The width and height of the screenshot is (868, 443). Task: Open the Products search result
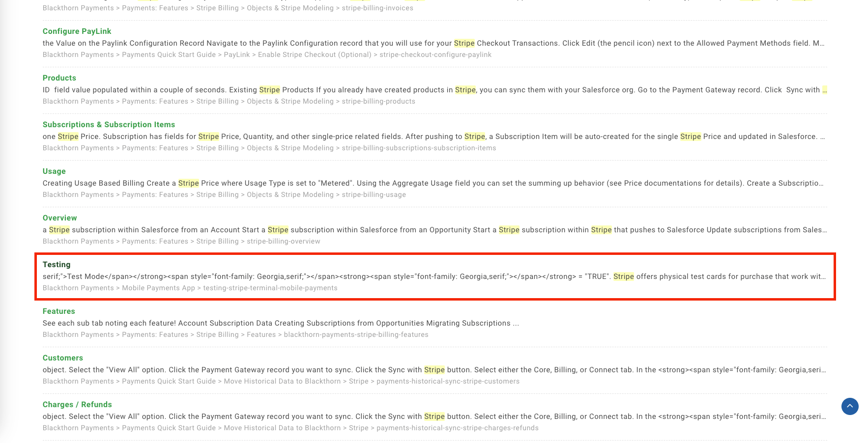tap(59, 78)
